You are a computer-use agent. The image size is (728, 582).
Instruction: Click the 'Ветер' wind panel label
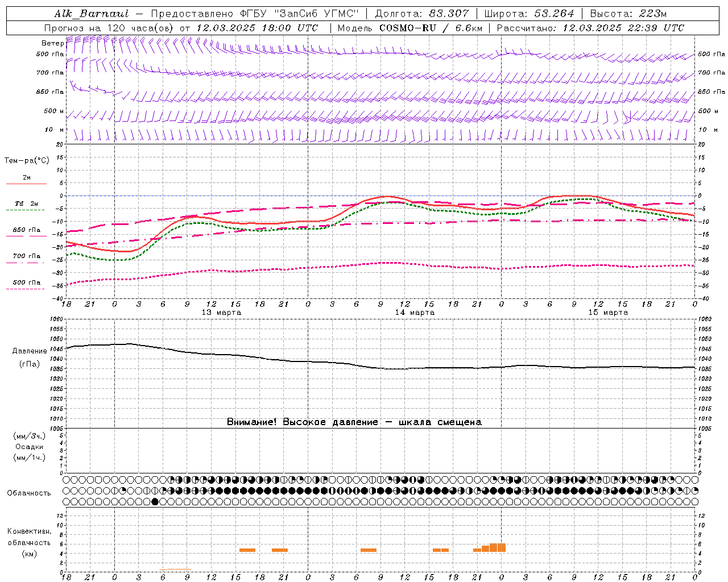point(53,43)
